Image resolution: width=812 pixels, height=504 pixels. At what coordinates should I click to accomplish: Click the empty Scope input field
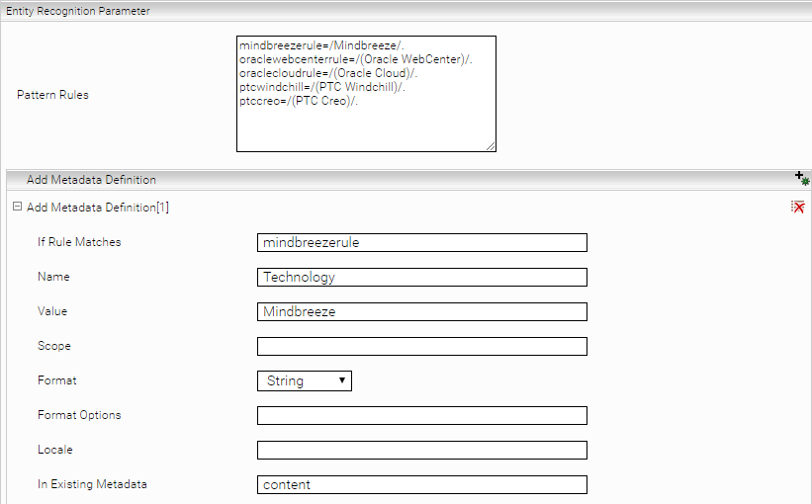point(422,346)
